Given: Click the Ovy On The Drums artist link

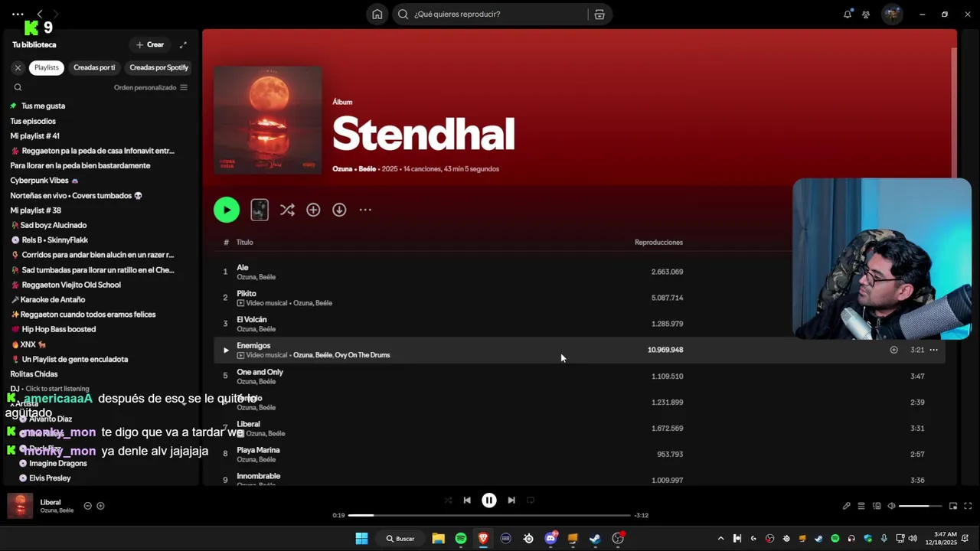Looking at the screenshot, I should 362,355.
